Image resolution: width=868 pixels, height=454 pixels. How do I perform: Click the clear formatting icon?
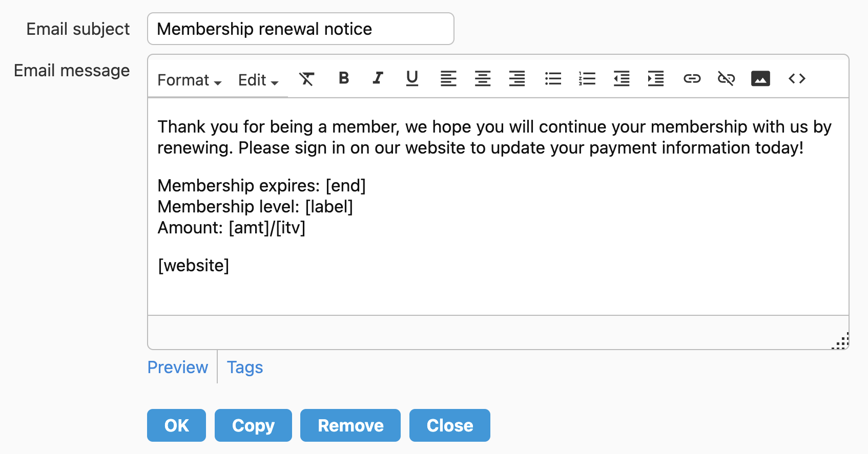click(306, 79)
